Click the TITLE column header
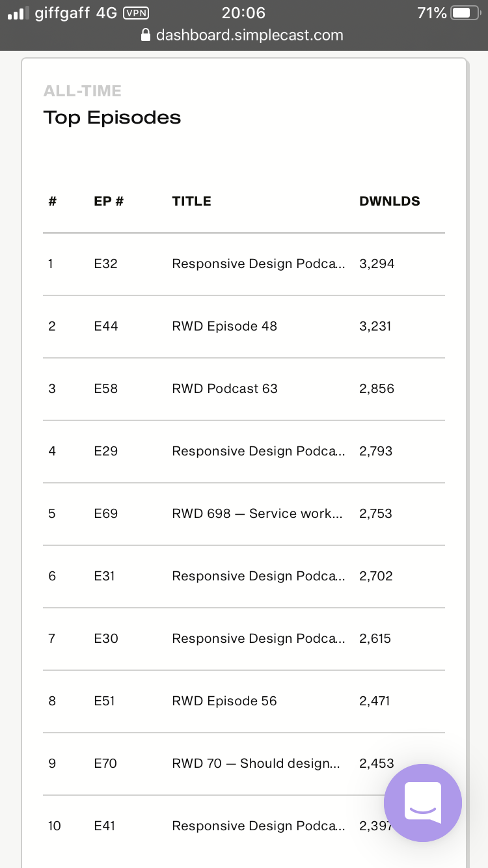 click(x=191, y=201)
